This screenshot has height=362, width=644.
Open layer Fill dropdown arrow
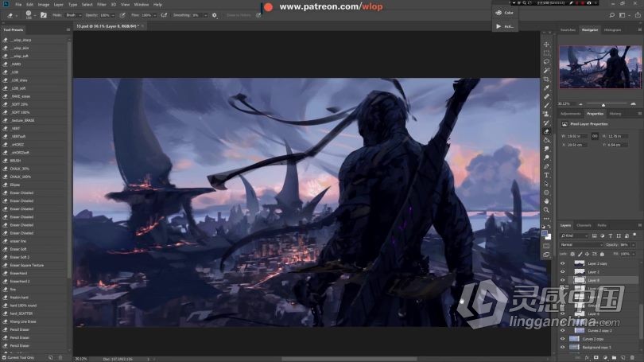coord(634,254)
